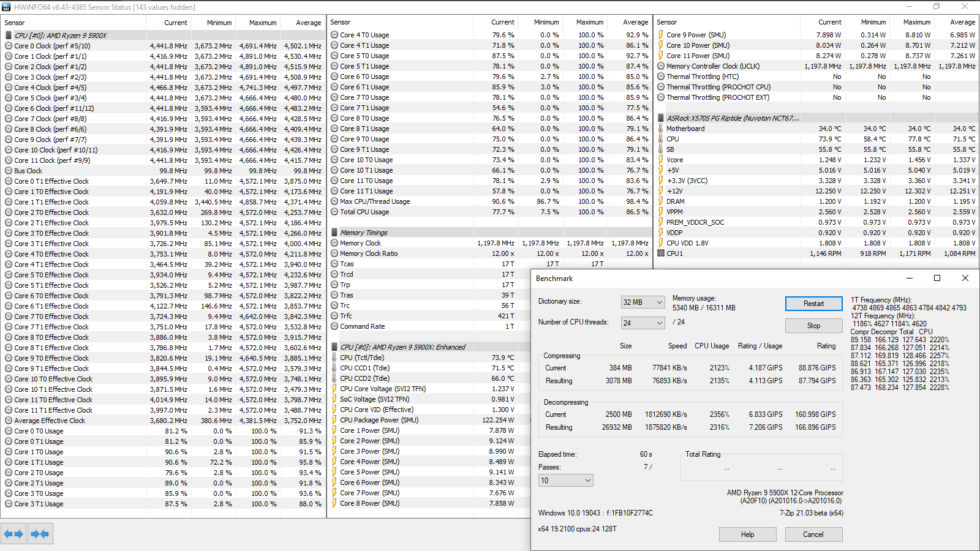
Task: Select the CPU Core VID (Effective) row
Action: (429, 410)
